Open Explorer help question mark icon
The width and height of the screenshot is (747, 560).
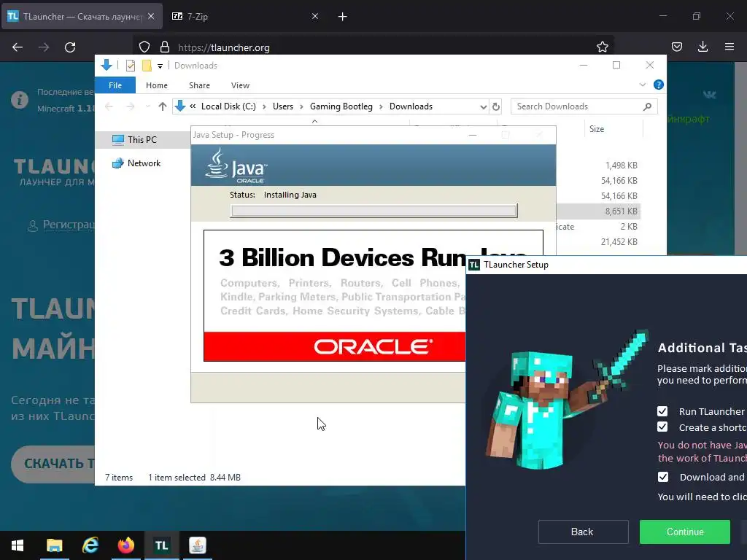pos(659,85)
